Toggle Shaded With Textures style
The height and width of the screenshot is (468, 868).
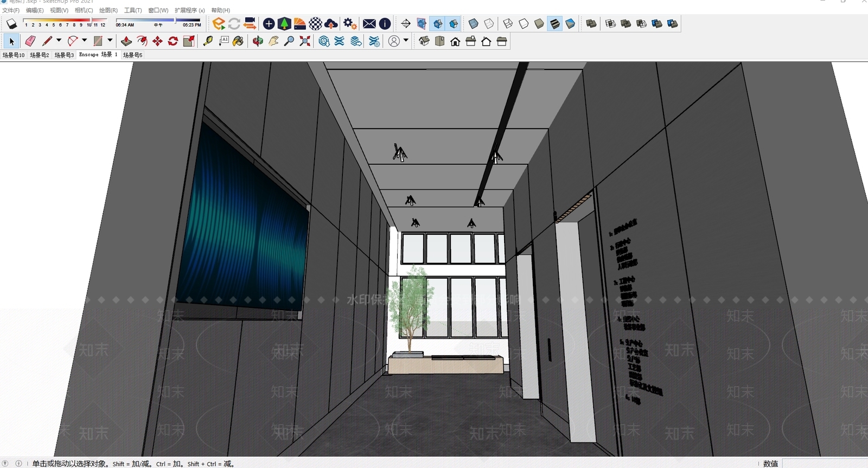coord(554,23)
